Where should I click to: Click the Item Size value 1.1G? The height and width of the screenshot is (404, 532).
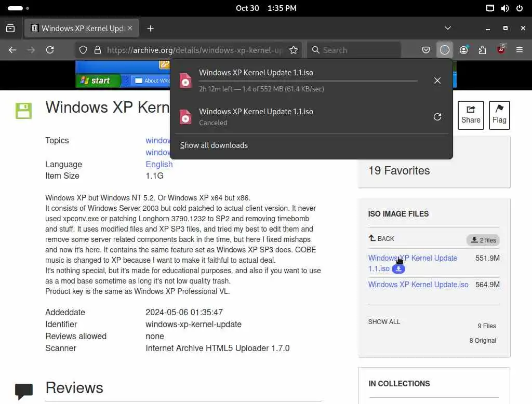(x=154, y=176)
